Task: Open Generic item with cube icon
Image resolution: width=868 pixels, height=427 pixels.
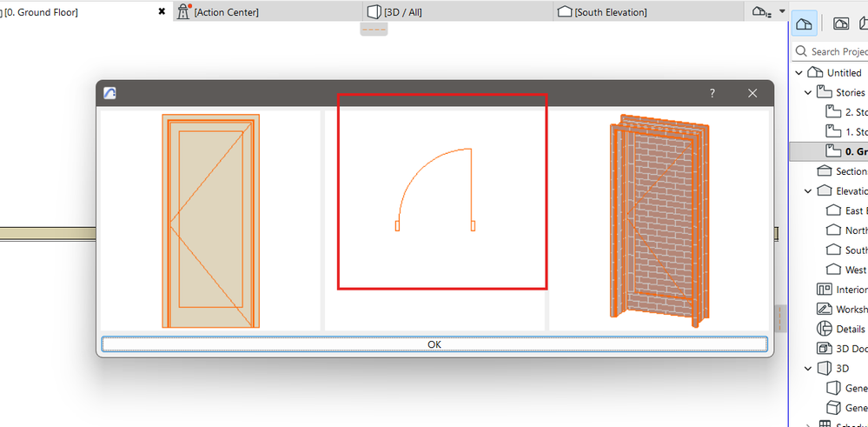Action: tap(846, 408)
